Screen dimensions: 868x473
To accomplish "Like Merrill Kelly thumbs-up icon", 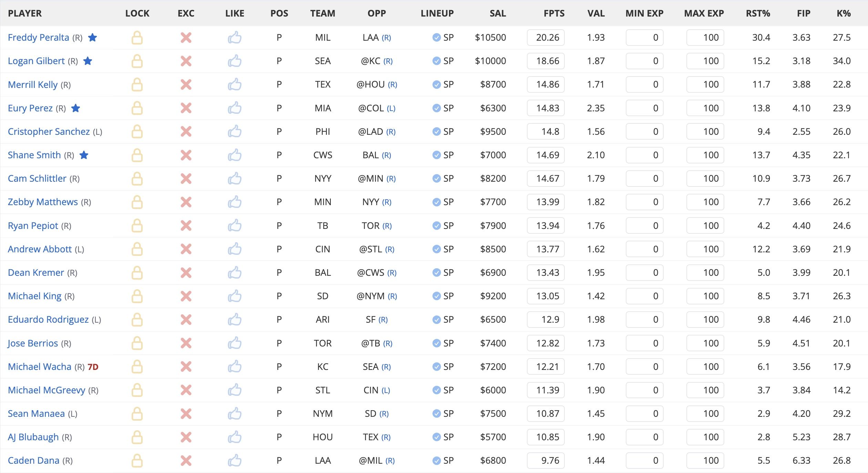I will pos(235,84).
